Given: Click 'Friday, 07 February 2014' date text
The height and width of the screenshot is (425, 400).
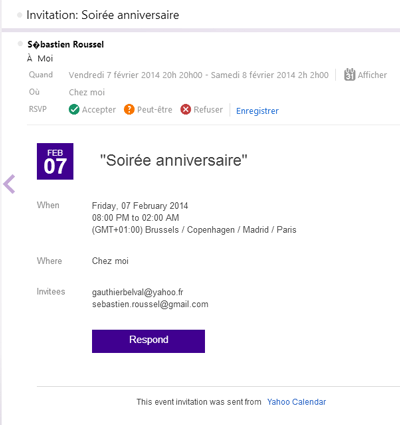Looking at the screenshot, I should pos(140,206).
